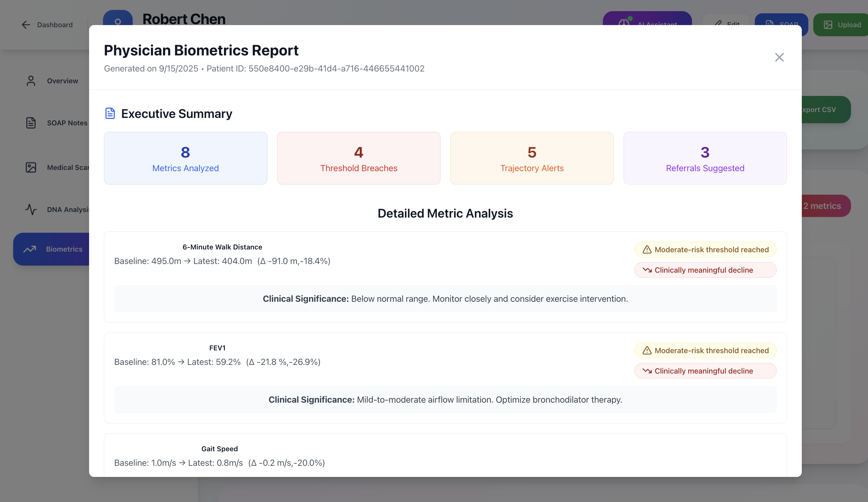Click FEV1 clinically meaningful decline badge
The image size is (868, 502).
[705, 371]
